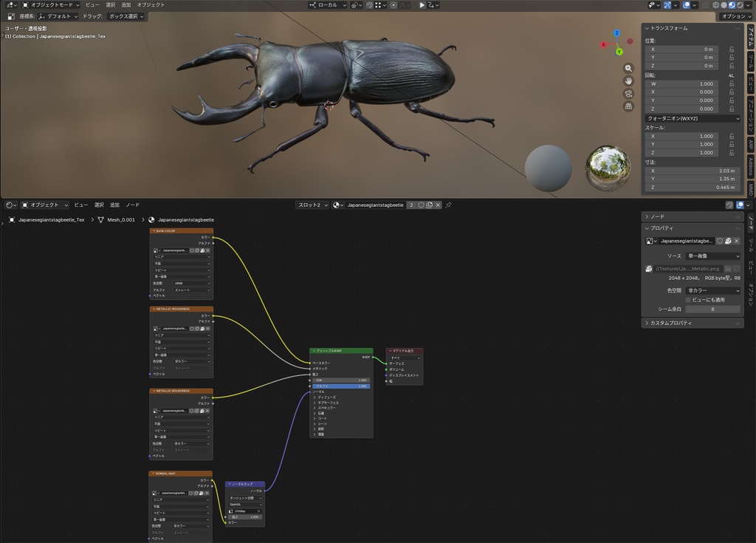Click BASE COLOR image node header
This screenshot has height=543, width=756.
pos(182,230)
